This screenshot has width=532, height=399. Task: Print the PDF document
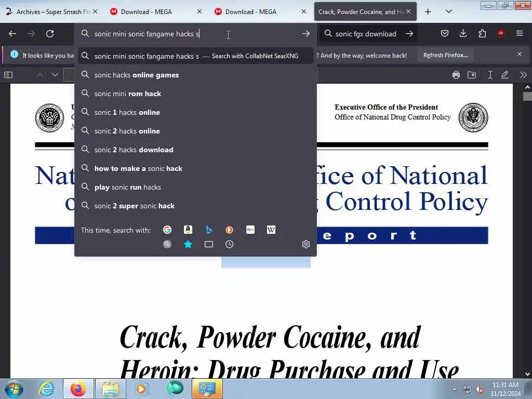(x=456, y=75)
